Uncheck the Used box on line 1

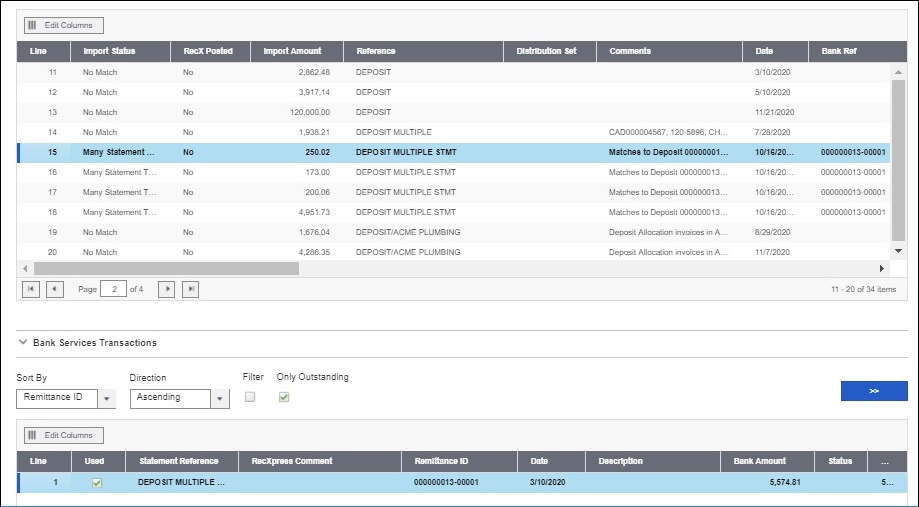pos(97,483)
